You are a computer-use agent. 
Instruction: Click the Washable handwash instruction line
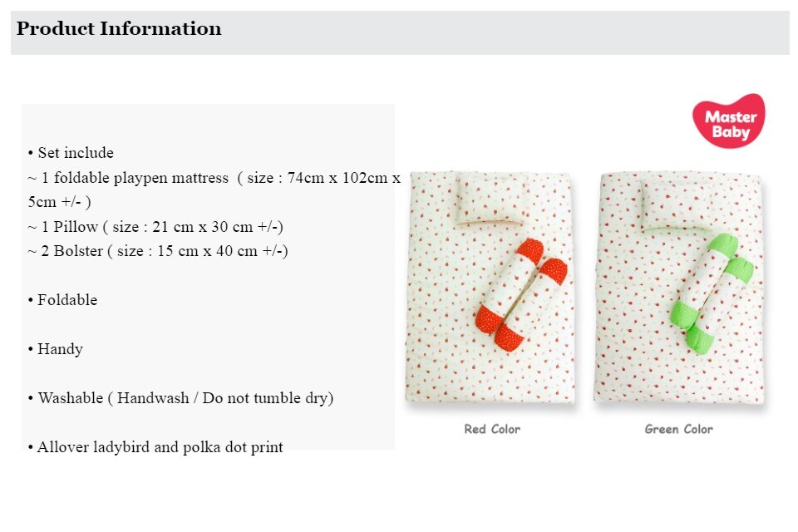coord(180,398)
